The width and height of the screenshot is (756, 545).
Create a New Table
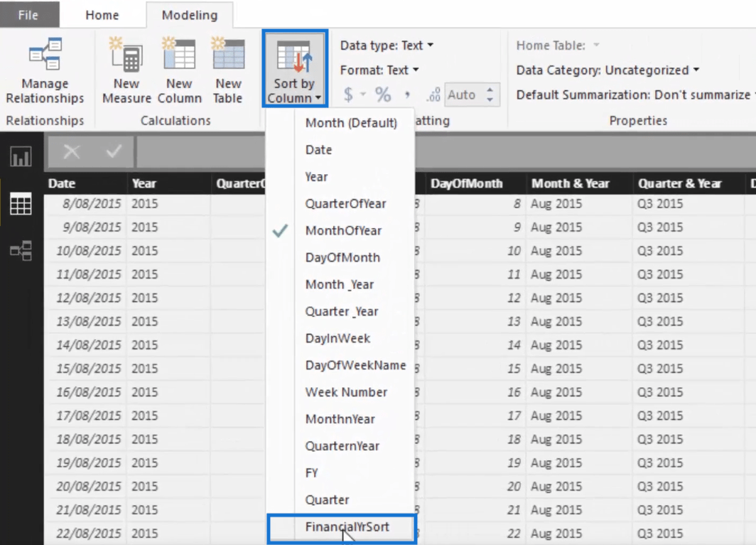pos(228,70)
